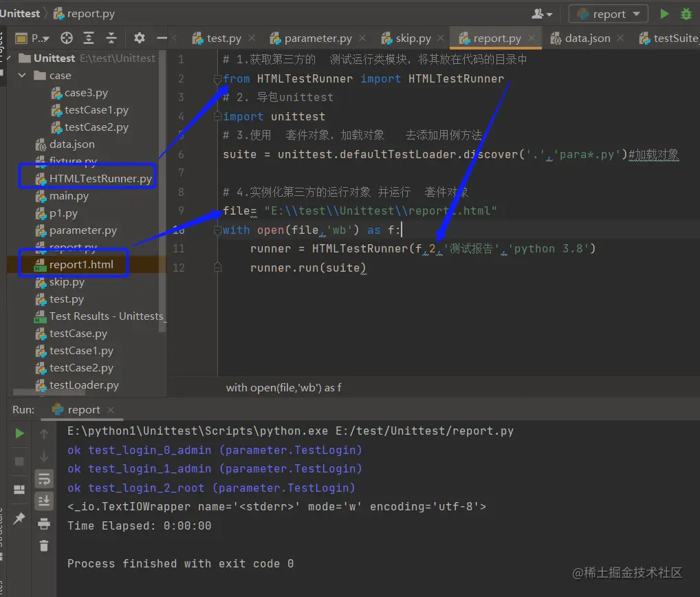Switch to the parameter.py editor tab
This screenshot has width=700, height=597.
tap(318, 39)
